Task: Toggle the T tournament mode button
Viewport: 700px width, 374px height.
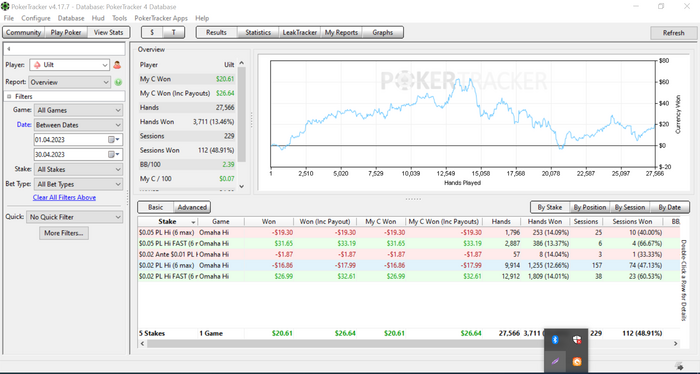Action: coord(174,33)
